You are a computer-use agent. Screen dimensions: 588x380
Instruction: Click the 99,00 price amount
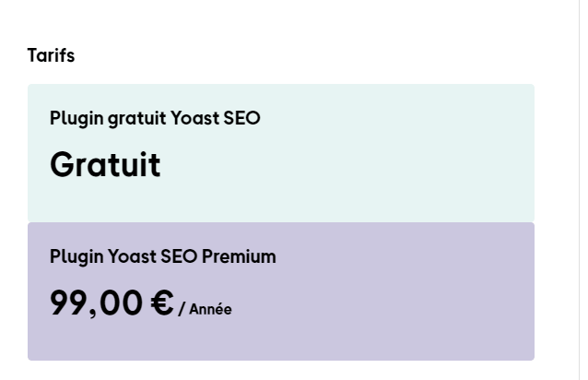(x=97, y=303)
